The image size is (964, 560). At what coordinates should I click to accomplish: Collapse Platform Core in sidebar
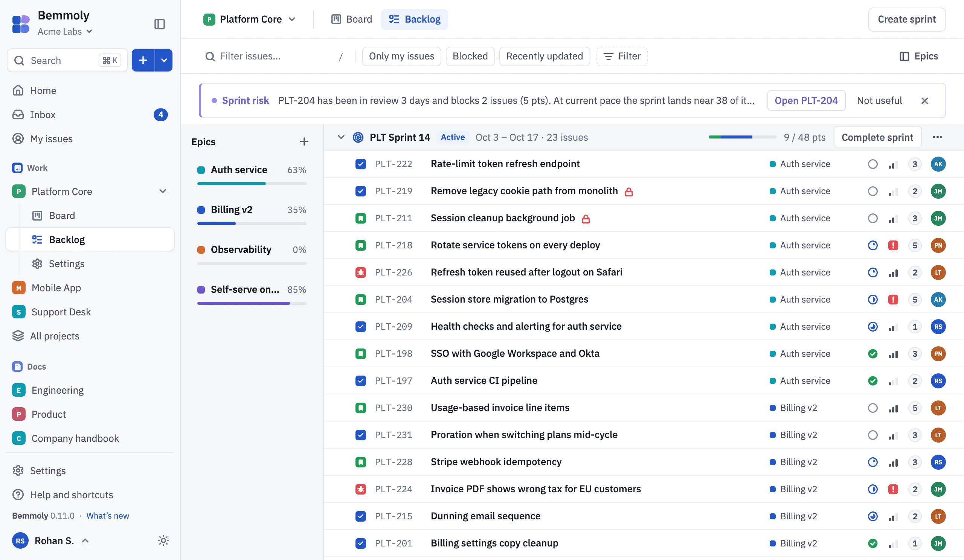click(x=163, y=191)
